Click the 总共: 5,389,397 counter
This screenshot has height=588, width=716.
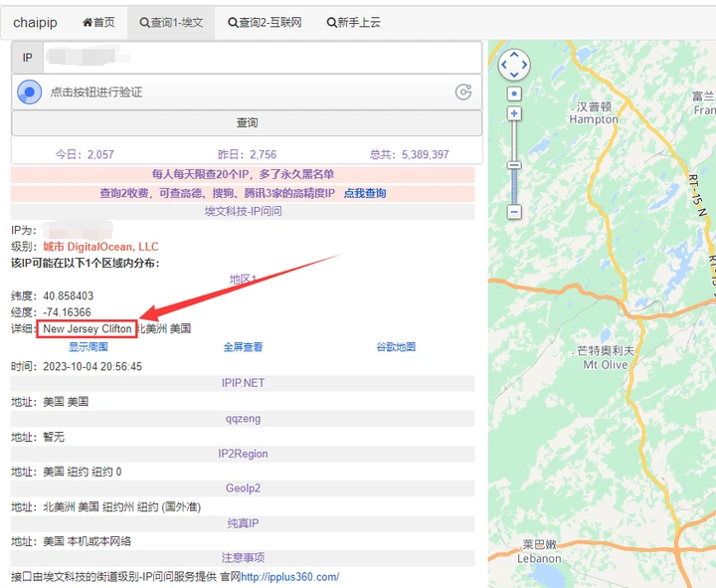[x=410, y=154]
